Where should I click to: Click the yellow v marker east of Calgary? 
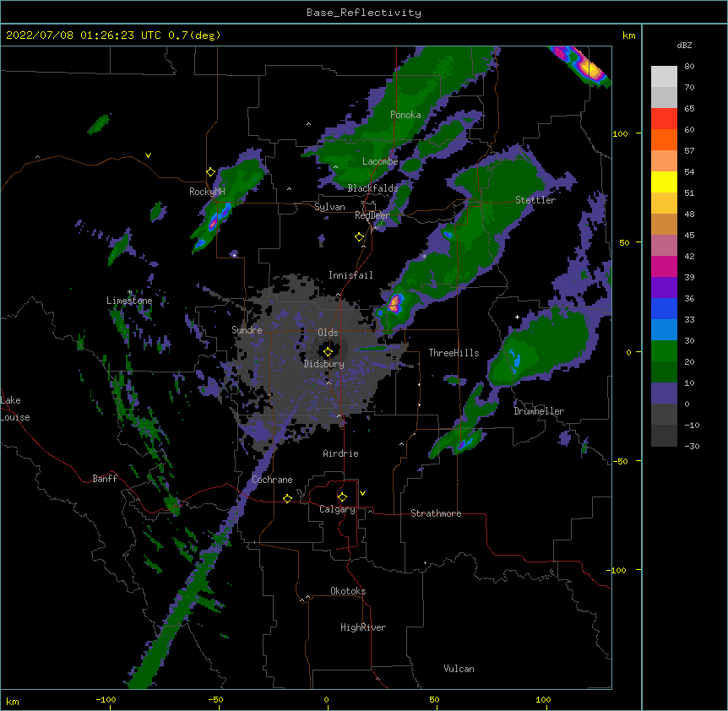pos(362,493)
